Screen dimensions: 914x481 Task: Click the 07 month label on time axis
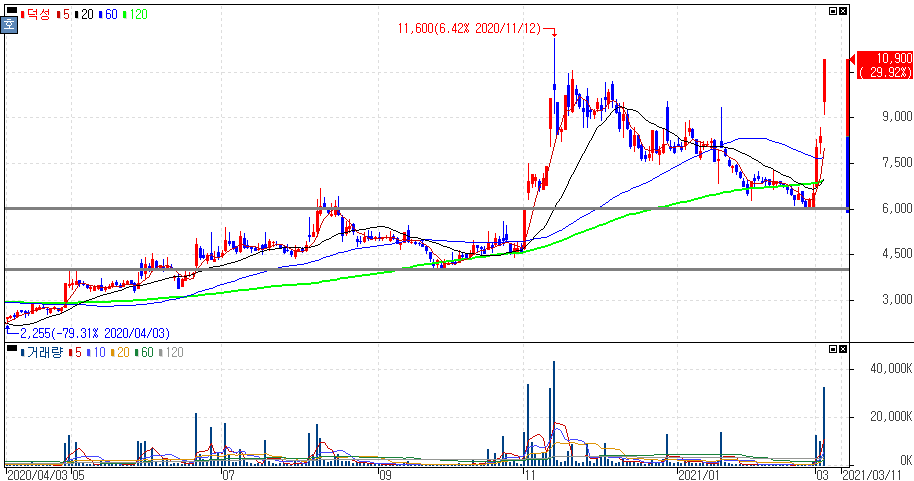point(228,475)
